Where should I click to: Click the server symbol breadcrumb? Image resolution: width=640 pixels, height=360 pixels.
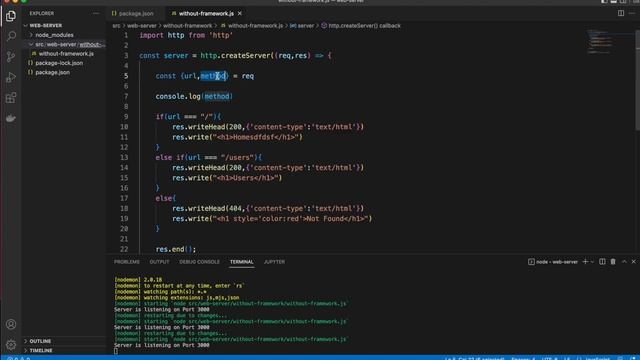click(x=302, y=26)
